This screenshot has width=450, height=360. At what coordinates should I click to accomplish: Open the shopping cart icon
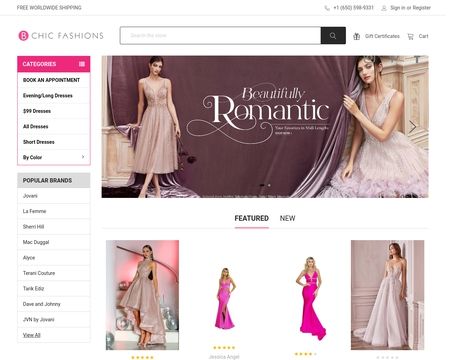point(410,36)
